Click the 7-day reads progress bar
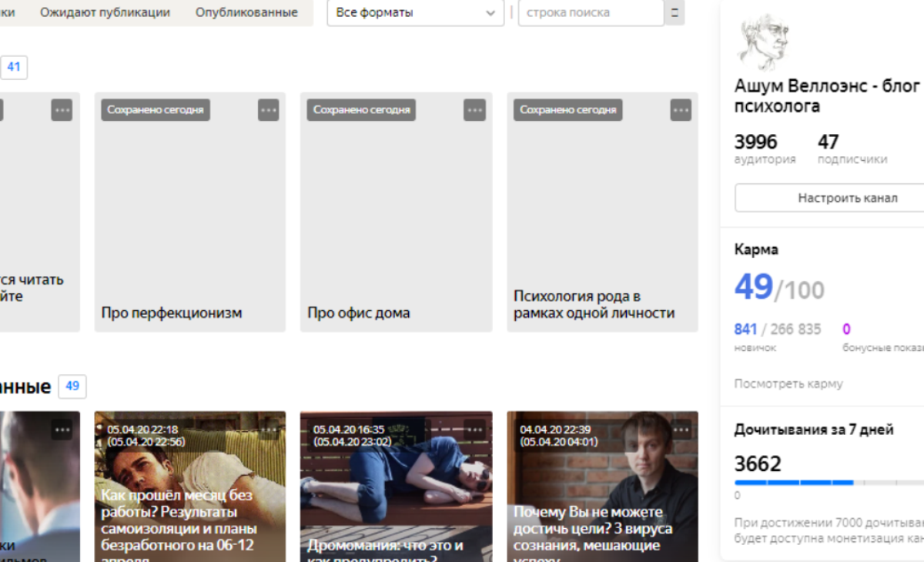 pyautogui.click(x=829, y=483)
